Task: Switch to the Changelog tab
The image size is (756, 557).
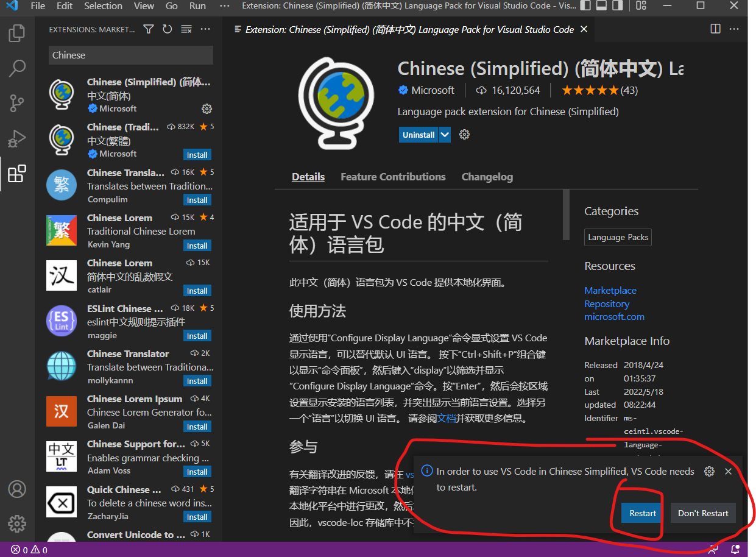Action: tap(487, 177)
